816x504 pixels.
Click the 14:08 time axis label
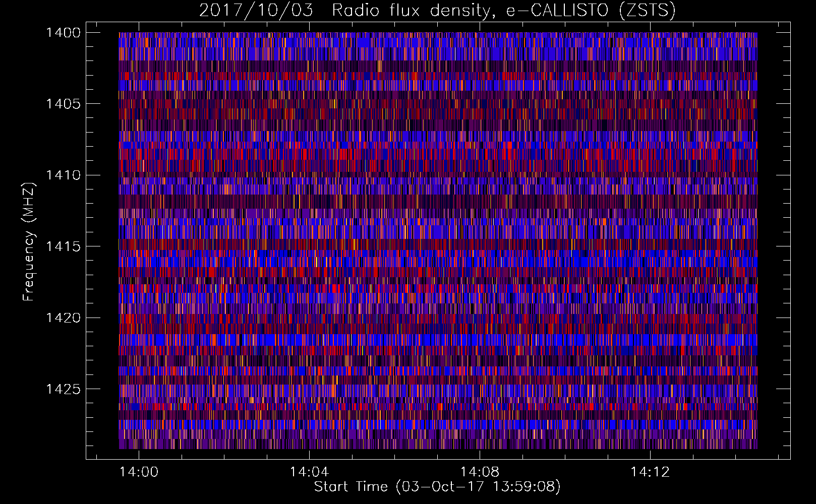tap(480, 472)
